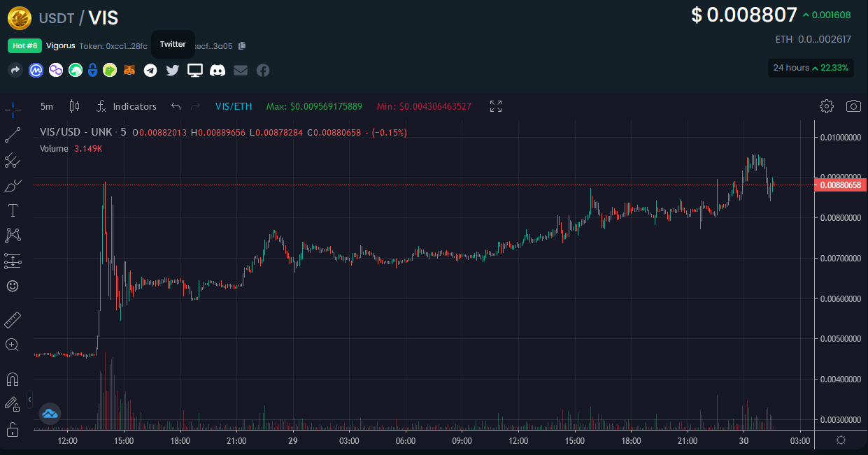Image resolution: width=868 pixels, height=455 pixels.
Task: Switch chart pair to VIS/ETH
Action: 234,106
